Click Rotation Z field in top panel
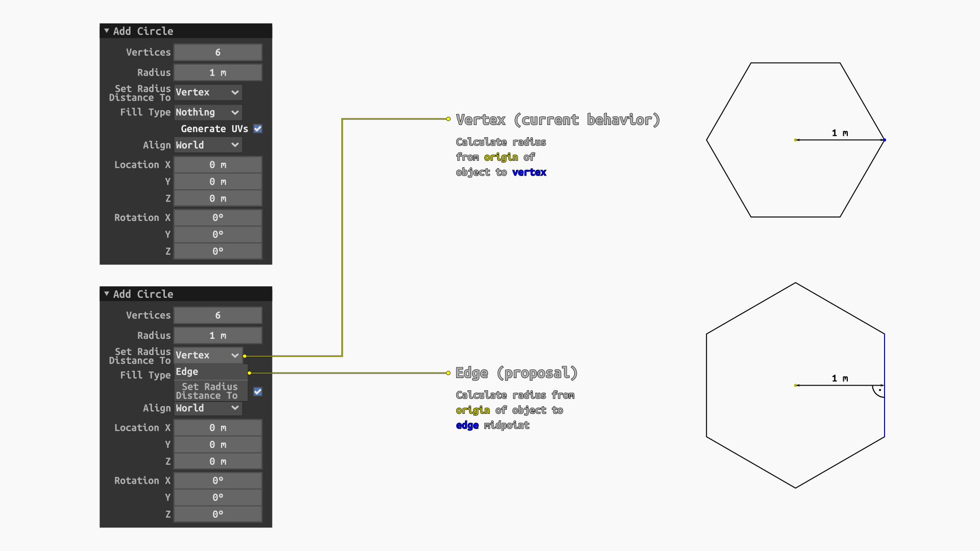Screen dimensions: 980x551 click(218, 252)
